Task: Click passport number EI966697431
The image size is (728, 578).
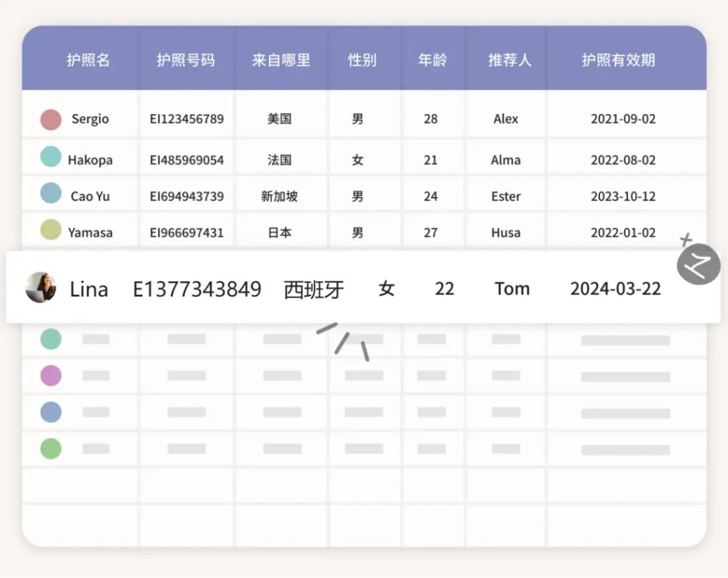Action: tap(187, 233)
